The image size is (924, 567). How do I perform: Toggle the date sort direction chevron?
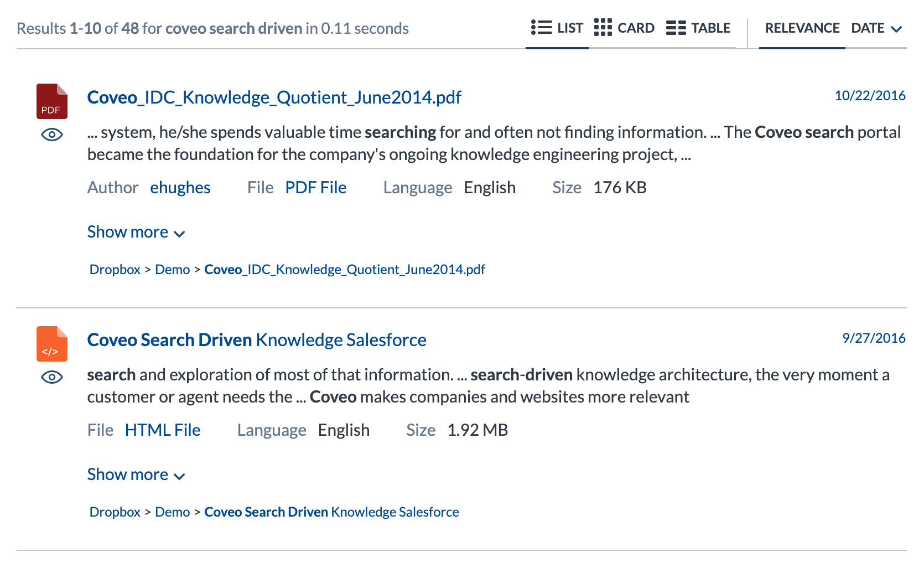(x=896, y=29)
